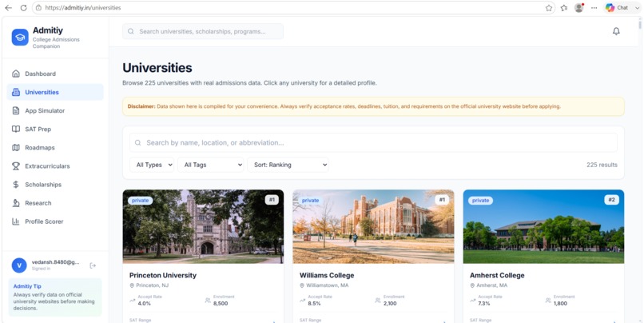Image resolution: width=644 pixels, height=323 pixels.
Task: Click private tag on Princeton card
Action: [x=140, y=201]
